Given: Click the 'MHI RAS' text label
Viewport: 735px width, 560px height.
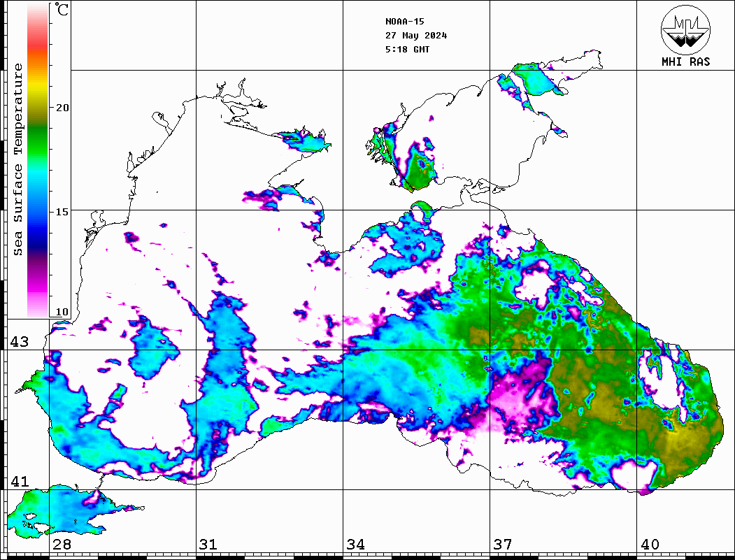Looking at the screenshot, I should 685,62.
